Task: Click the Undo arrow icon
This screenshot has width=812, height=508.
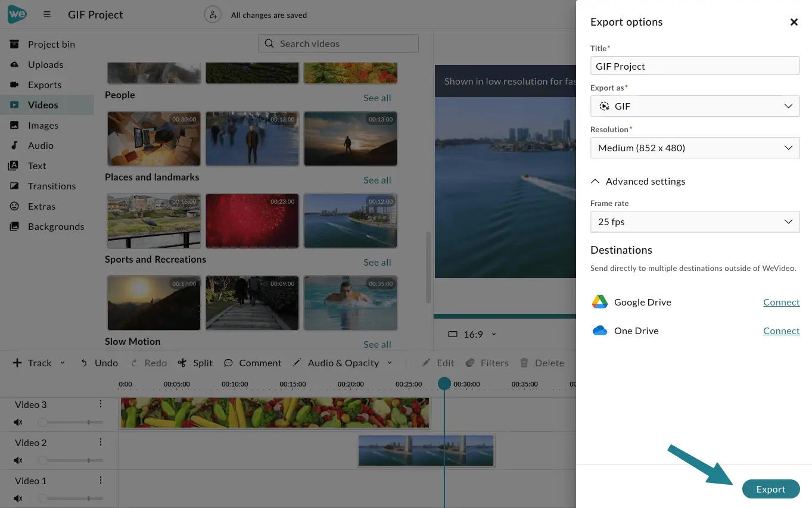Action: tap(84, 363)
